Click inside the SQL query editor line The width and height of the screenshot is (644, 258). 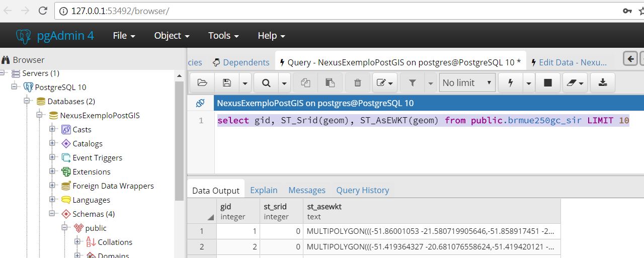tap(423, 121)
